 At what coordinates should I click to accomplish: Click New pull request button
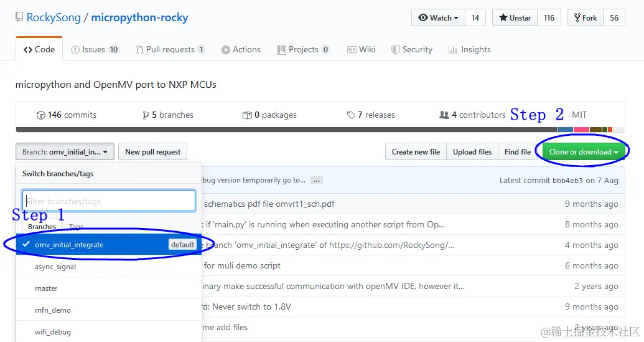tap(153, 151)
